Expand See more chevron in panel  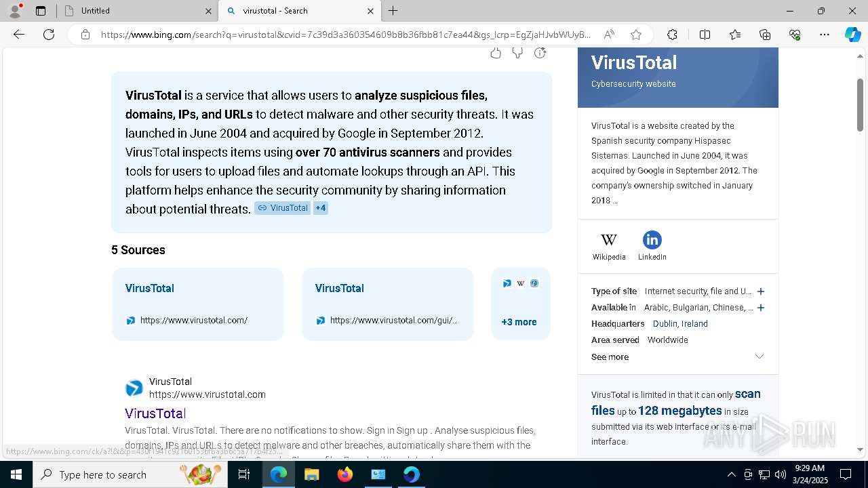pos(759,357)
